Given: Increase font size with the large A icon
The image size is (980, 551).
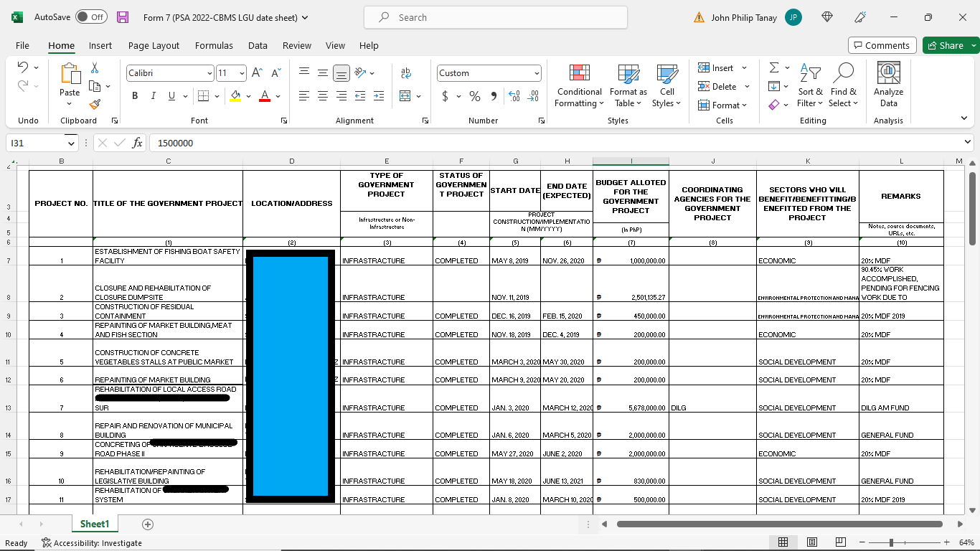Looking at the screenshot, I should [x=257, y=73].
